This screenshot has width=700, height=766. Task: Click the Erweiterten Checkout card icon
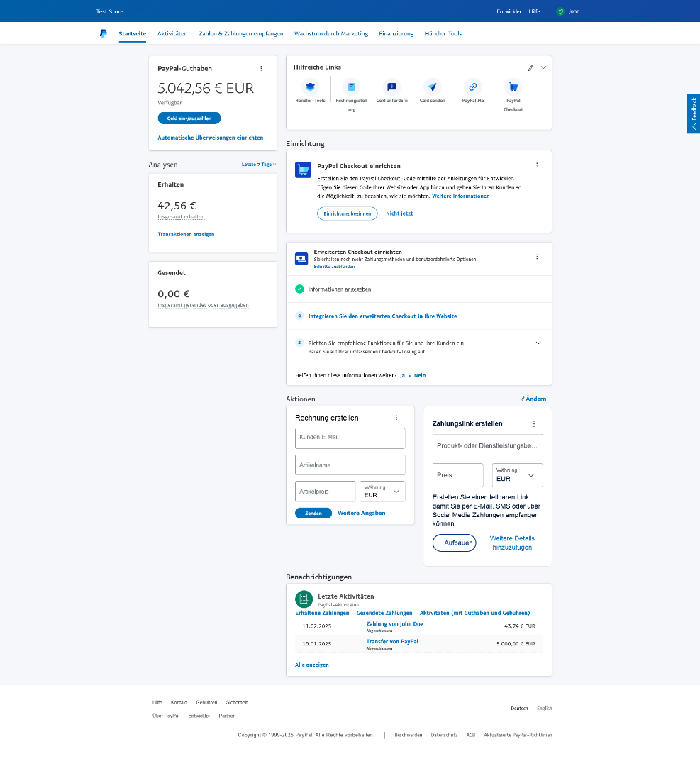click(301, 258)
